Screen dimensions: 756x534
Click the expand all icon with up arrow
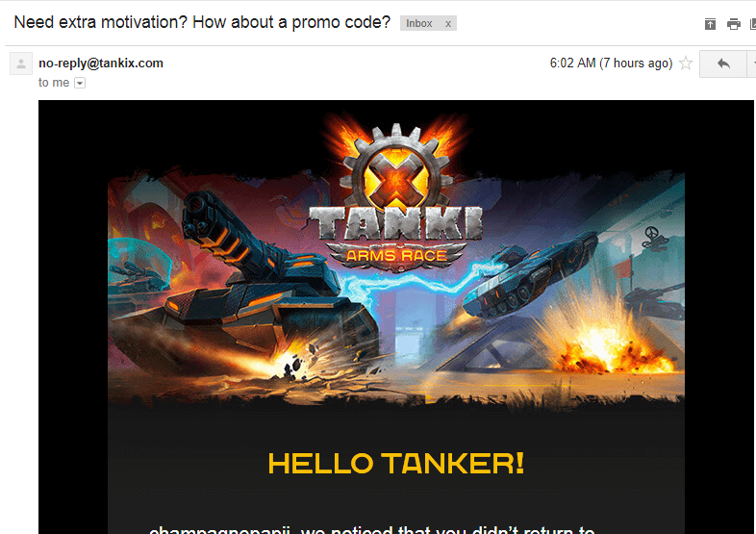coord(710,24)
